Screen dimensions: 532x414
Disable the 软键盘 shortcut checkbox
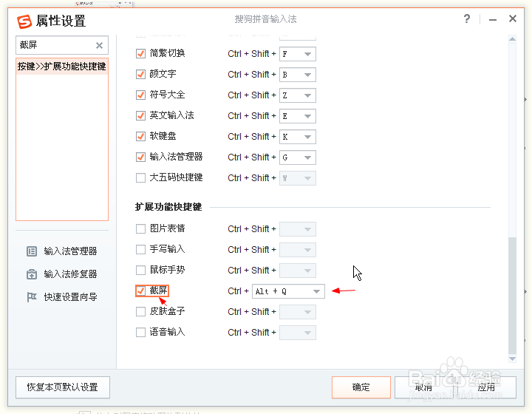pyautogui.click(x=140, y=137)
